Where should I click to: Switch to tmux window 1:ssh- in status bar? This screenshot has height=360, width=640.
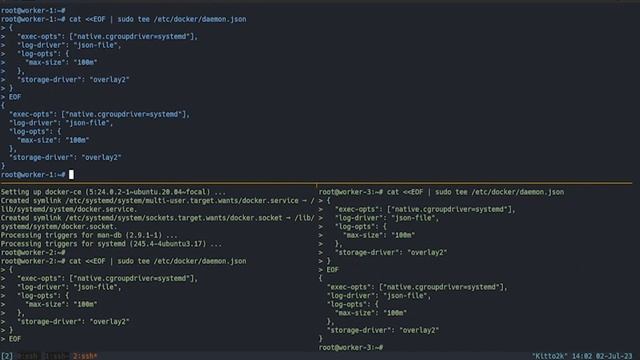click(56, 356)
